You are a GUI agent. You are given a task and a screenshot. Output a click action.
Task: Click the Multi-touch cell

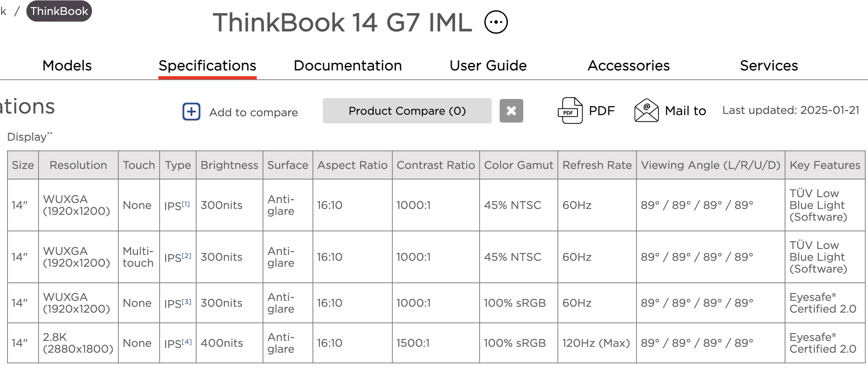(x=138, y=257)
